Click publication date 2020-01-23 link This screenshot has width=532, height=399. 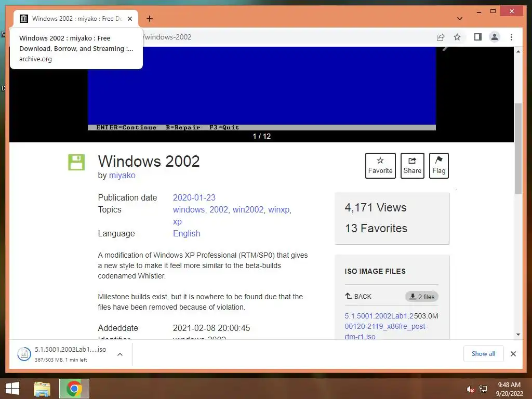point(194,197)
